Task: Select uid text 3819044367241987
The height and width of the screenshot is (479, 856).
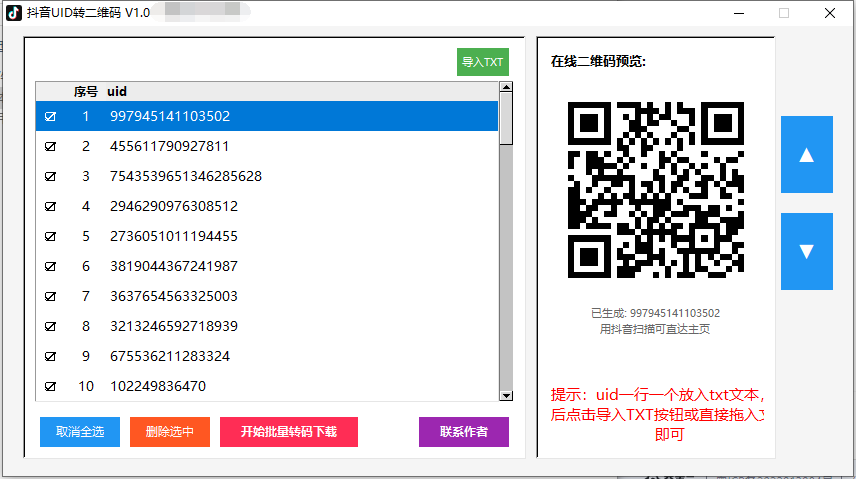Action: tap(174, 267)
